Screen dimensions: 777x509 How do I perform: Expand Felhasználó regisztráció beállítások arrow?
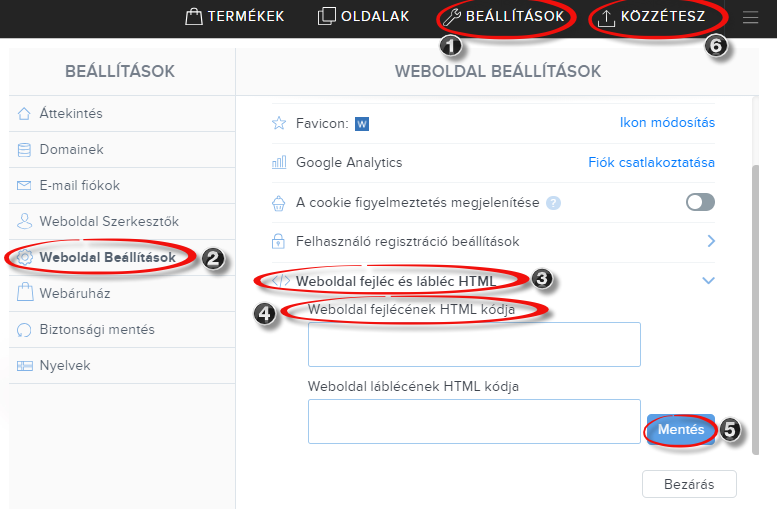(x=711, y=241)
